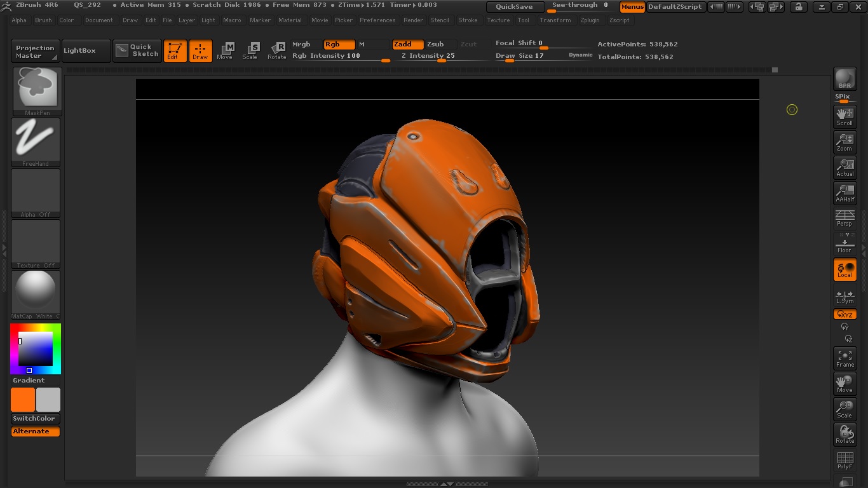
Task: Toggle Rgb paint mode
Action: [339, 44]
